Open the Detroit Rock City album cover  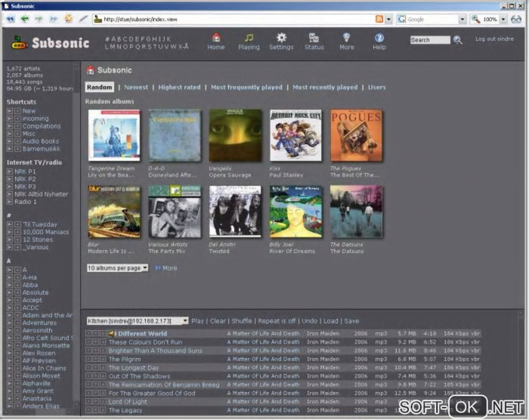click(x=296, y=135)
